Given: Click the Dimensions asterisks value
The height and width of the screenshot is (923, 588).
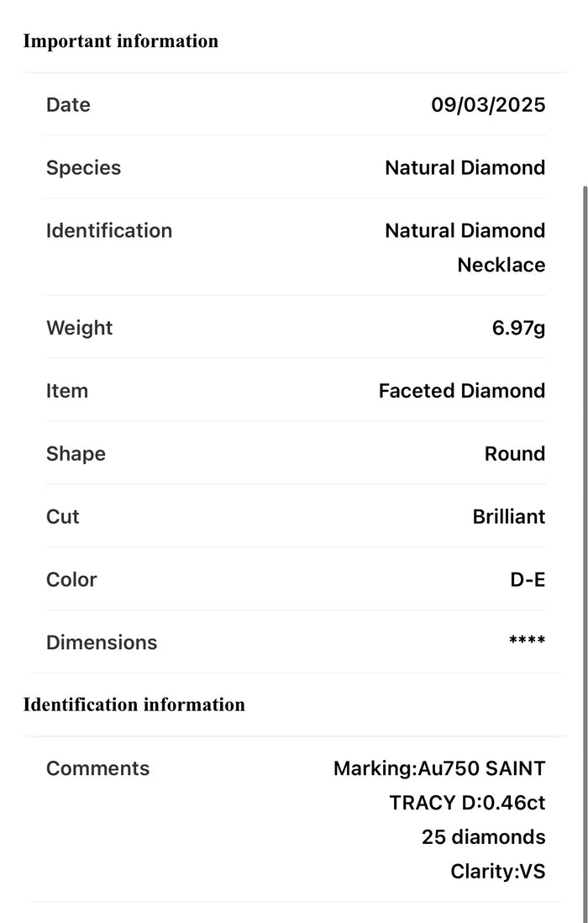Looking at the screenshot, I should point(527,642).
